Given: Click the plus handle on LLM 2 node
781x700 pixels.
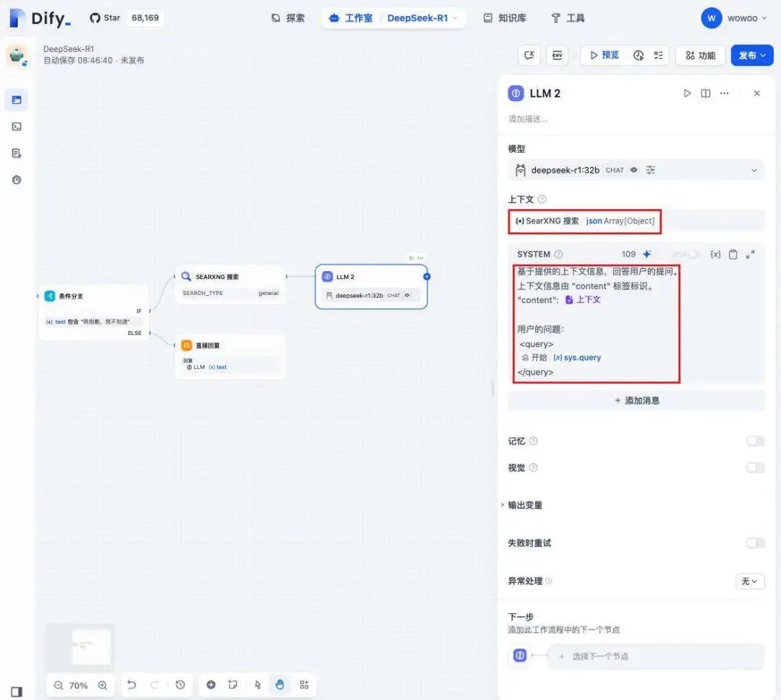Looking at the screenshot, I should 427,276.
